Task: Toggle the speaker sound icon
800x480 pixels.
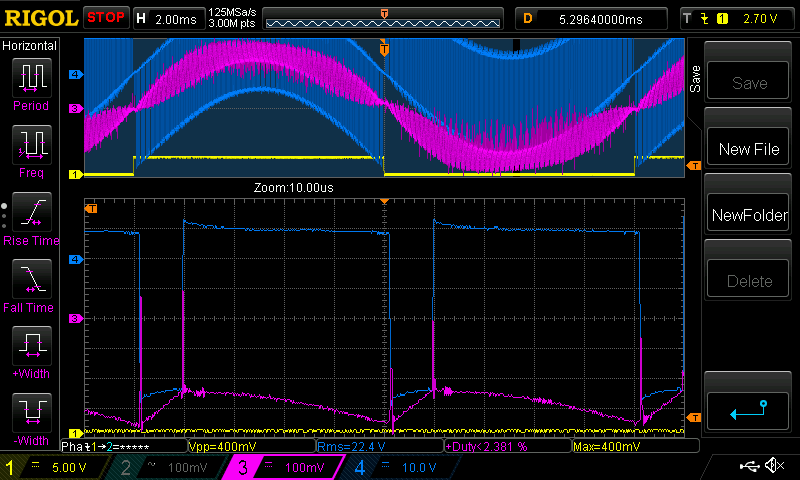Action: click(x=773, y=466)
